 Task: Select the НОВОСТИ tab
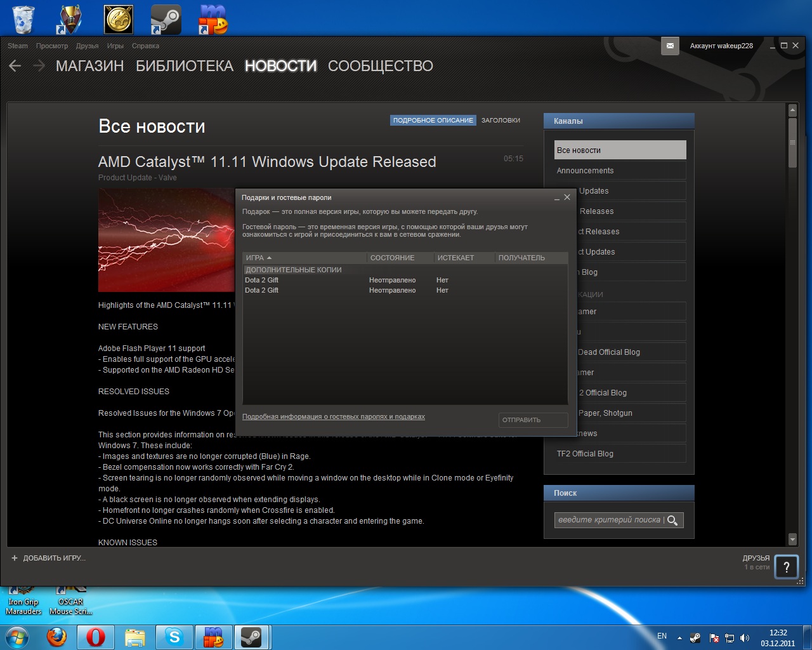tap(280, 66)
